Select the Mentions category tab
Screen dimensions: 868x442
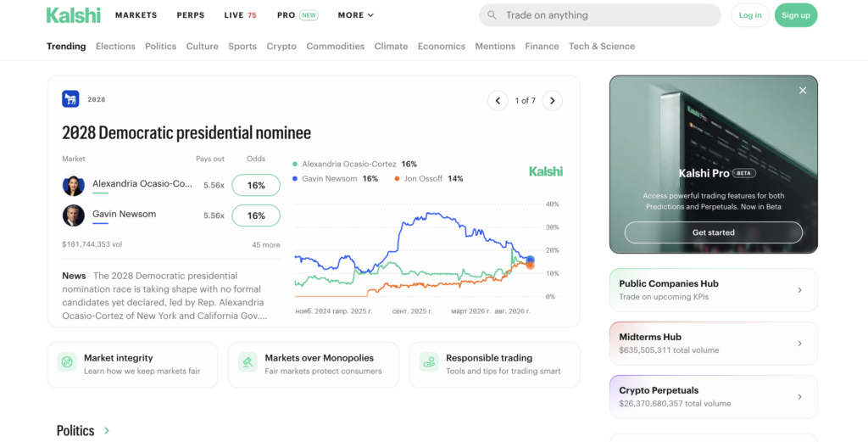click(x=495, y=46)
